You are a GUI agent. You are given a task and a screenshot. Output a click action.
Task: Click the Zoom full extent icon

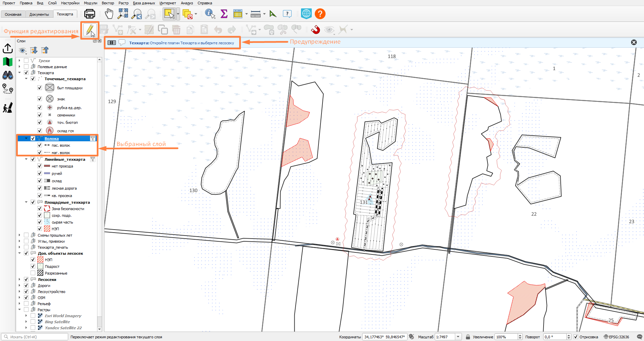(123, 14)
